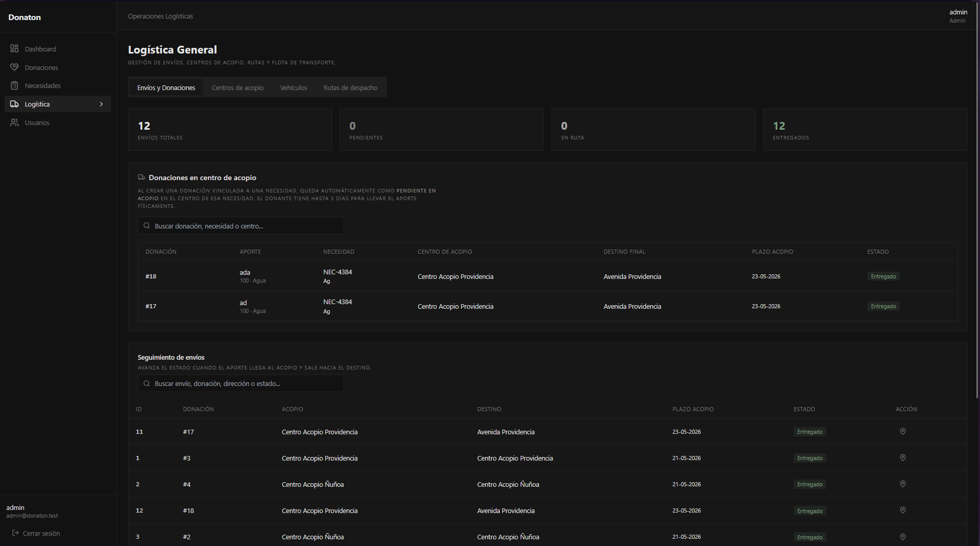This screenshot has height=546, width=980.
Task: Click the Entregado badge for shipment ID 2
Action: 810,484
